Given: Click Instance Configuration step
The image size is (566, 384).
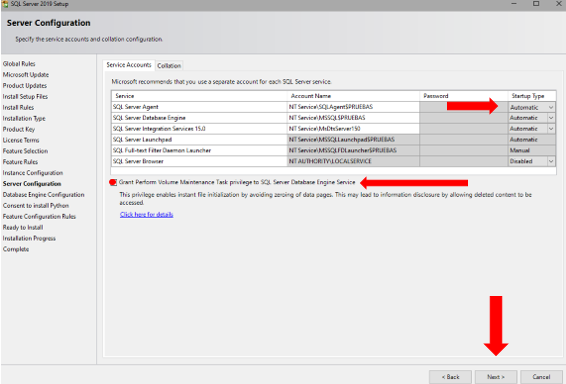Looking at the screenshot, I should (32, 173).
